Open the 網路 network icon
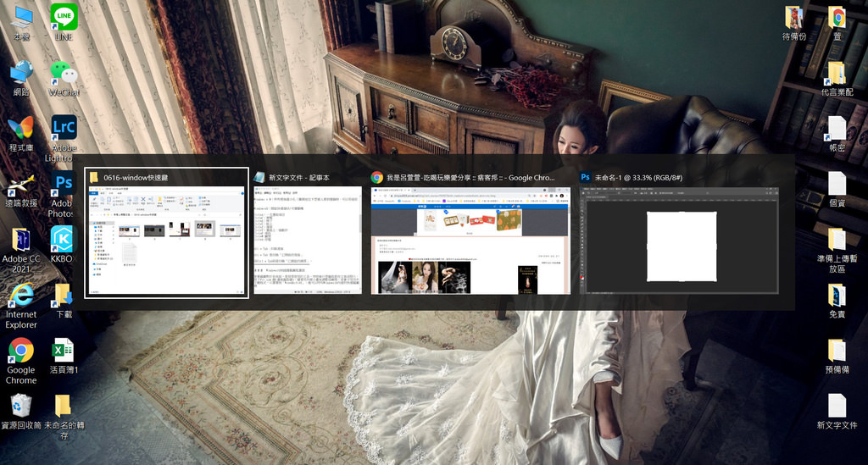Image resolution: width=868 pixels, height=465 pixels. pos(21,79)
